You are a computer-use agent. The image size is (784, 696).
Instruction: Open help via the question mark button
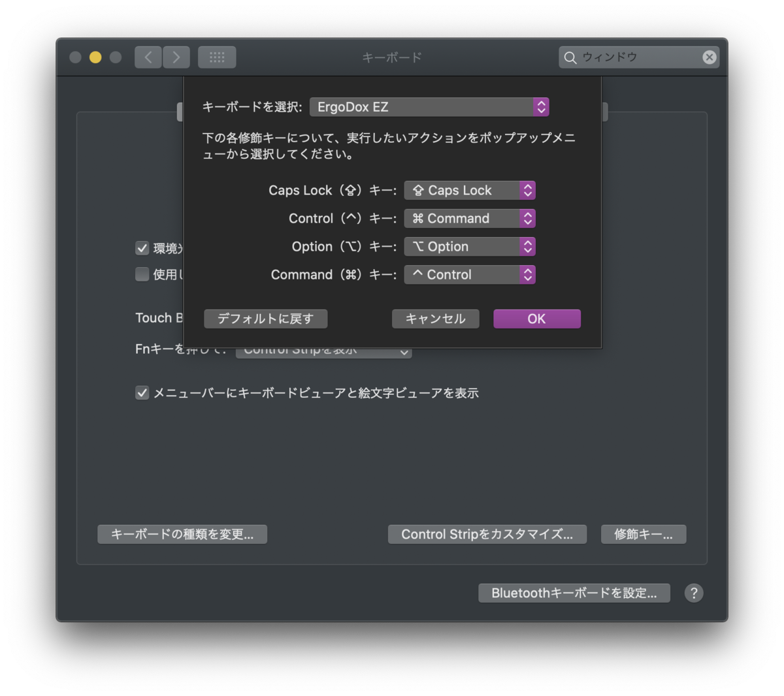694,593
